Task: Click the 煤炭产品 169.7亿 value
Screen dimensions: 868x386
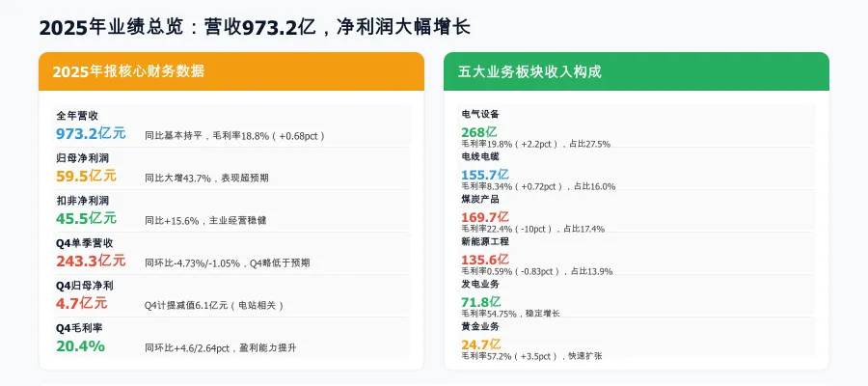Action: coord(485,216)
